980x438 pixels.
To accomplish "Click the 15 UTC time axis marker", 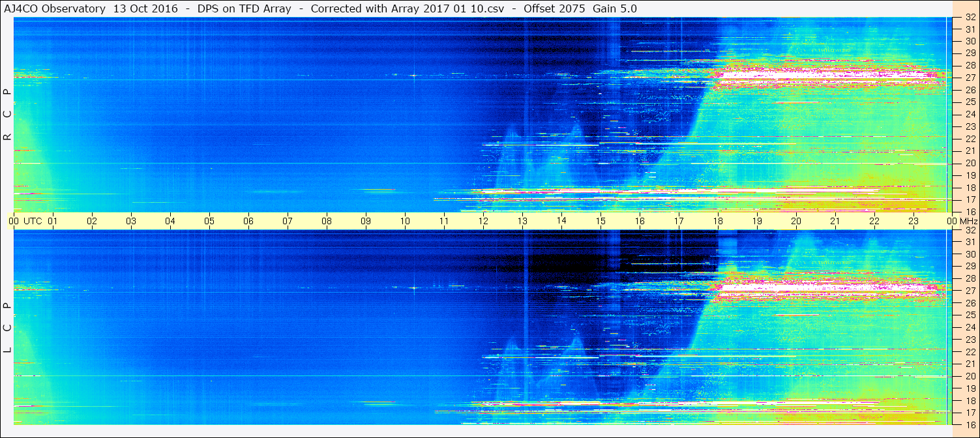I will [x=601, y=221].
